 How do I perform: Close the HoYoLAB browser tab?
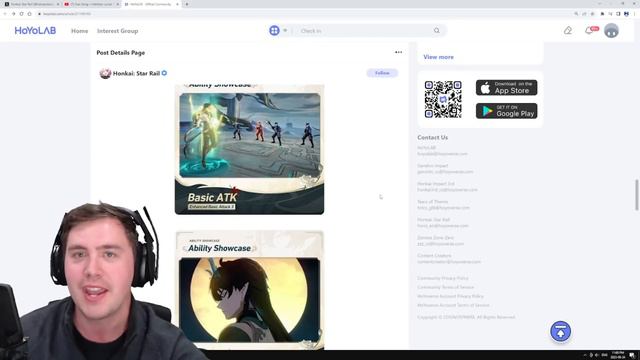point(177,4)
